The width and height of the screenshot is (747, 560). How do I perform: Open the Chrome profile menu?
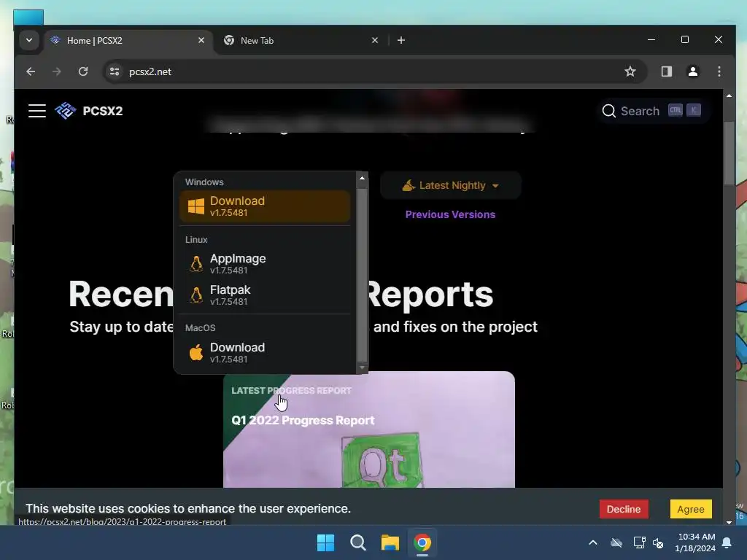coord(693,71)
